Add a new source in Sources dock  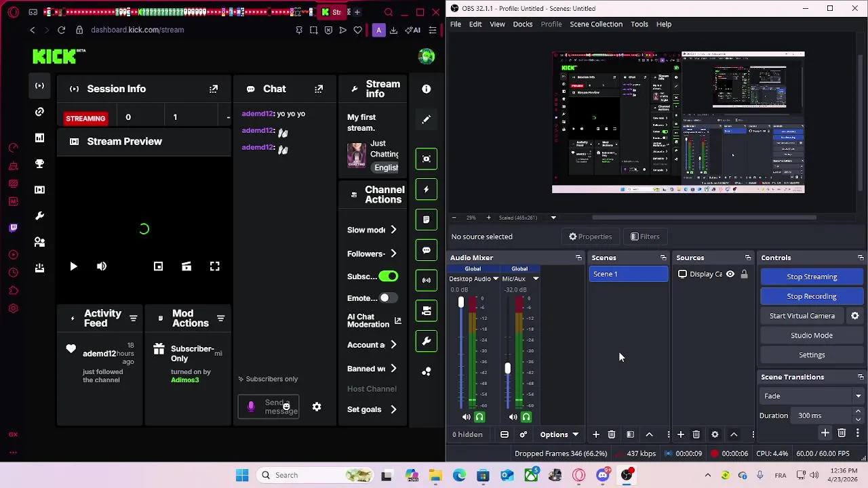(x=680, y=434)
